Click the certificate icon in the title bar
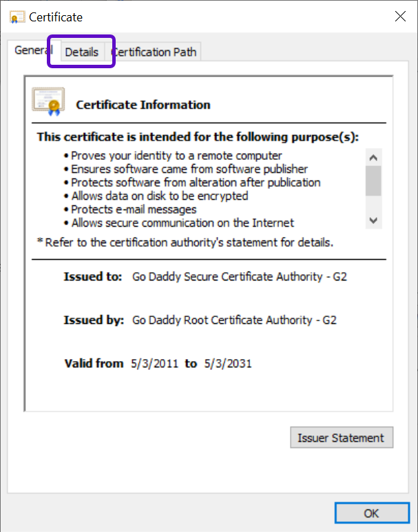 point(18,16)
